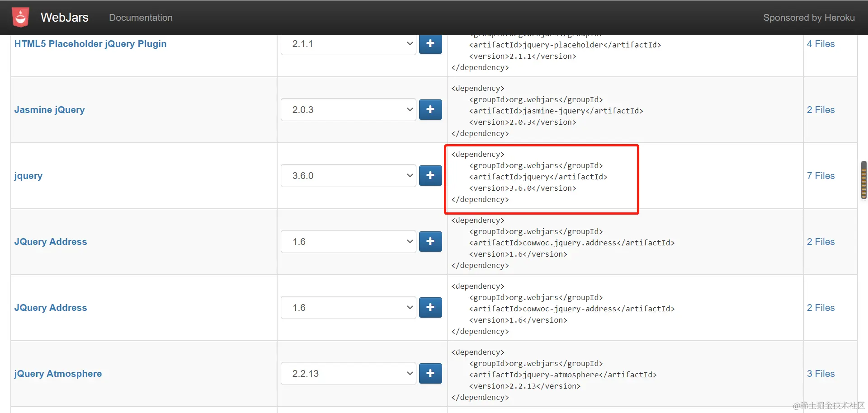The image size is (868, 413).
Task: Click the artifactId jquery XML line
Action: [x=538, y=177]
